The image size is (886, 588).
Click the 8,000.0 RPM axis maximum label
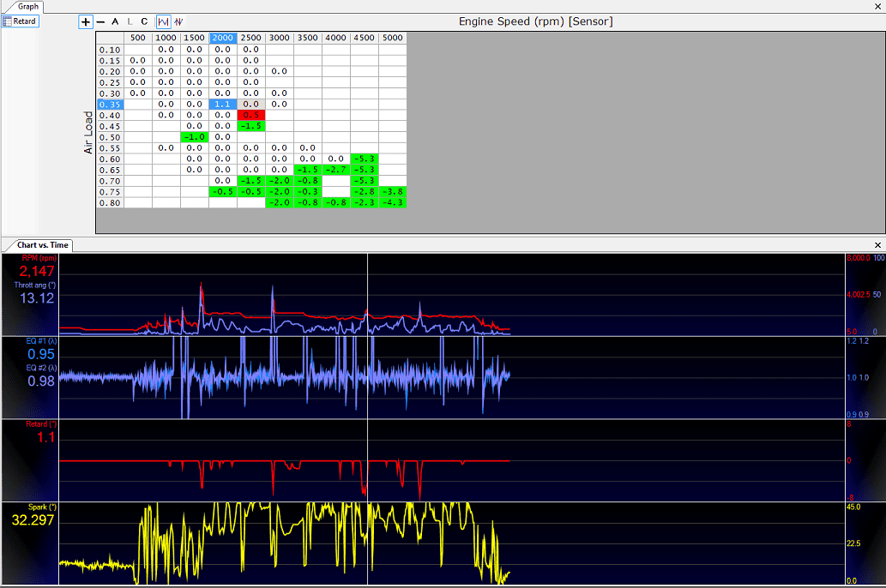click(x=858, y=258)
